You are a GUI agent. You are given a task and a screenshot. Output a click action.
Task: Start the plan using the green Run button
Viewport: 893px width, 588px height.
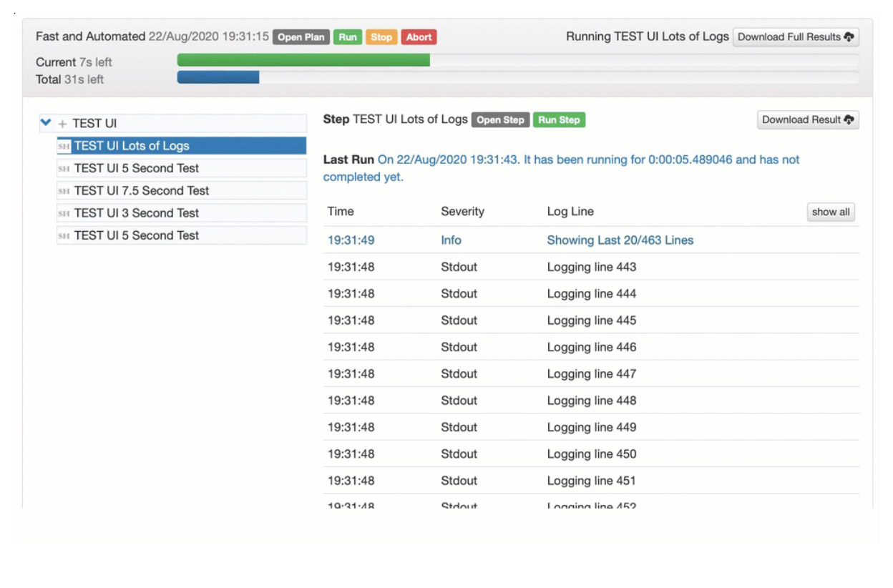348,37
